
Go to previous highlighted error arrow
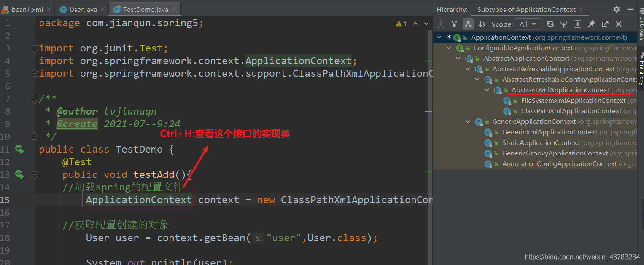pyautogui.click(x=415, y=24)
